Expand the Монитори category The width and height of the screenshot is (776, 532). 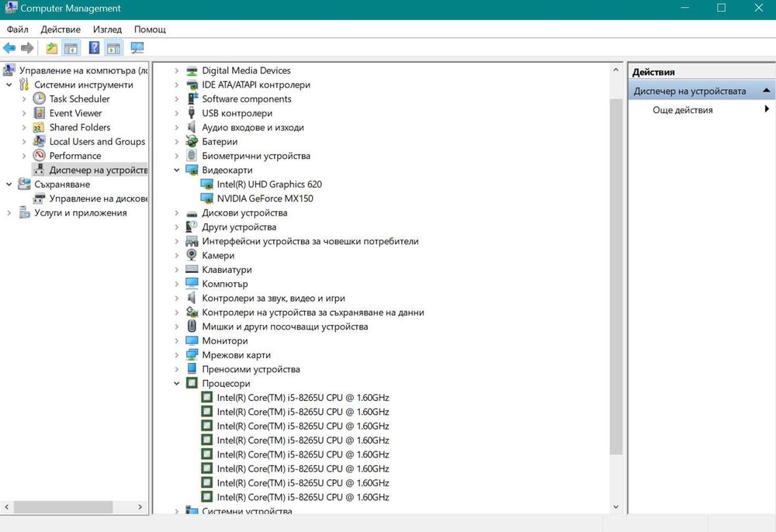click(177, 340)
